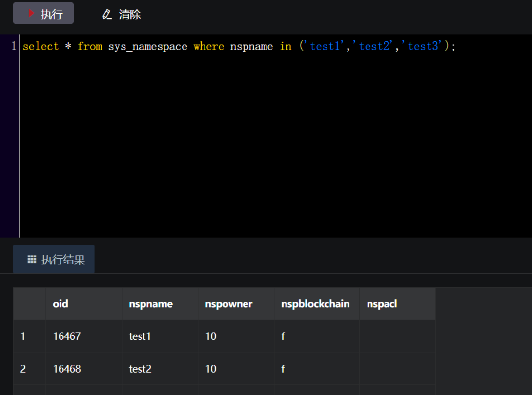Screen dimensions: 532x395
Task: Click the 执行 text label to run the query
Action: click(x=52, y=14)
